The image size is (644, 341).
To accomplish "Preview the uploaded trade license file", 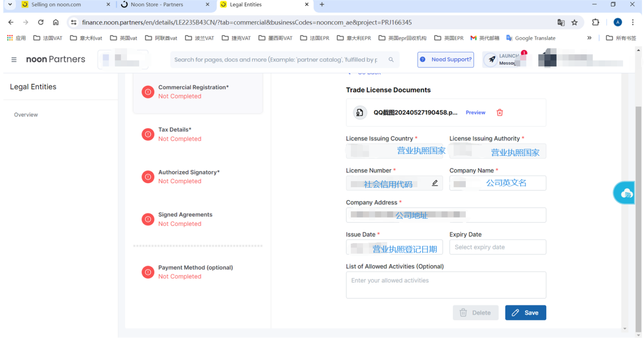I will pyautogui.click(x=475, y=113).
